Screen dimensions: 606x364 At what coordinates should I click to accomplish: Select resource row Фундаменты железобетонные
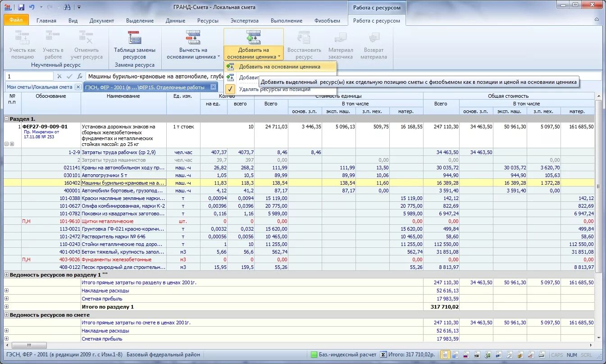point(299,259)
